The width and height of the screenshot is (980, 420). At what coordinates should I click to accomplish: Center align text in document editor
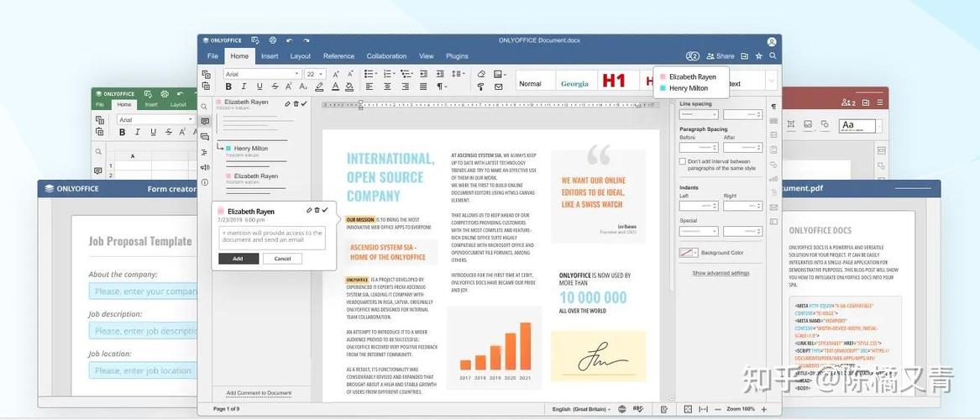(387, 87)
